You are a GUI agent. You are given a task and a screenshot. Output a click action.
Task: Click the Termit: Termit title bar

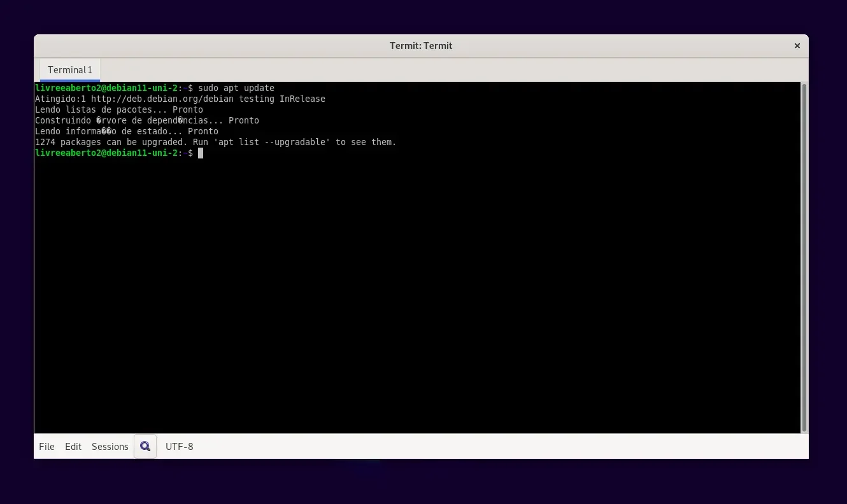click(421, 46)
